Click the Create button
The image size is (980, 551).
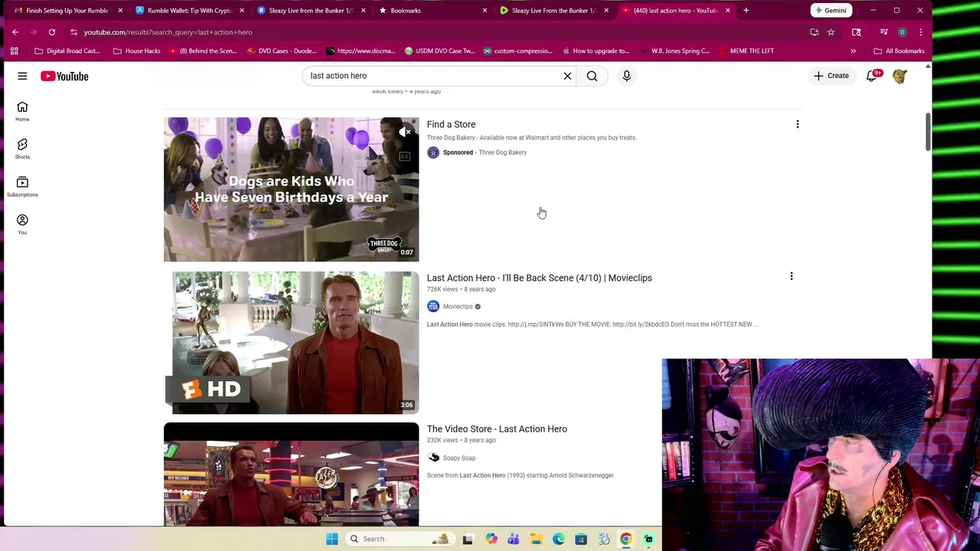[x=831, y=76]
